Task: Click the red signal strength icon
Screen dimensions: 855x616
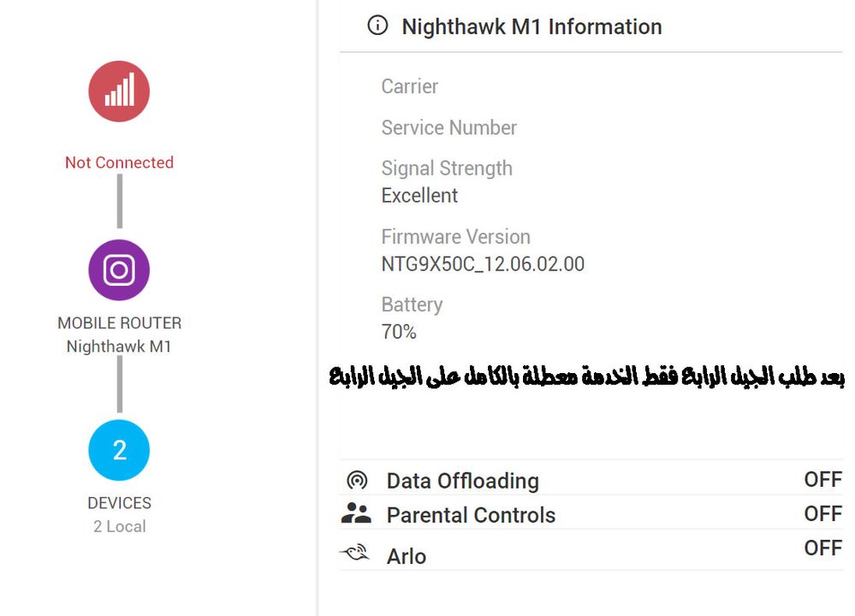Action: [119, 91]
